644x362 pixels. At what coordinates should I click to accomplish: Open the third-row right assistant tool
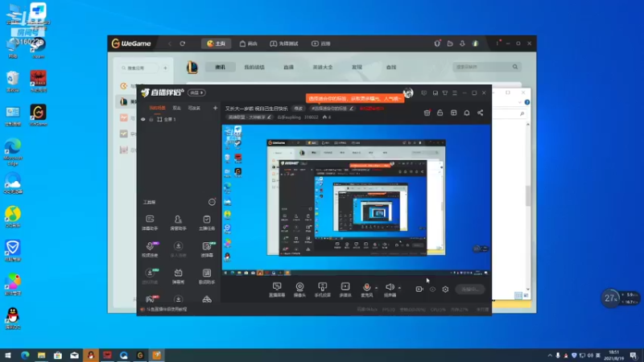coord(207,276)
